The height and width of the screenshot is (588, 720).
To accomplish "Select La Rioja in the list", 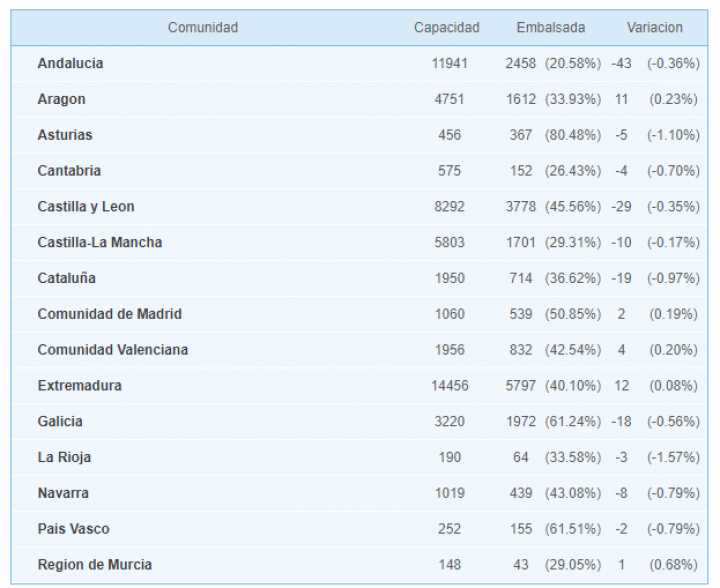I will (64, 457).
